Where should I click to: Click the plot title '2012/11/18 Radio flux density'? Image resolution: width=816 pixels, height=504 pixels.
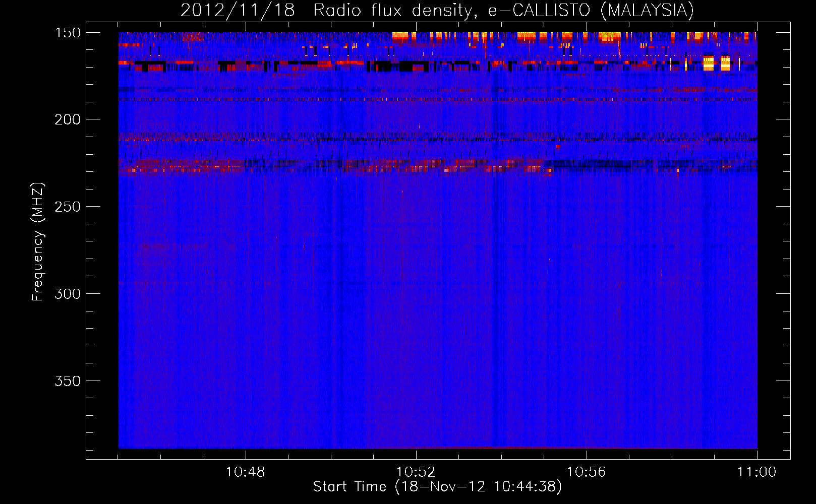coord(437,10)
